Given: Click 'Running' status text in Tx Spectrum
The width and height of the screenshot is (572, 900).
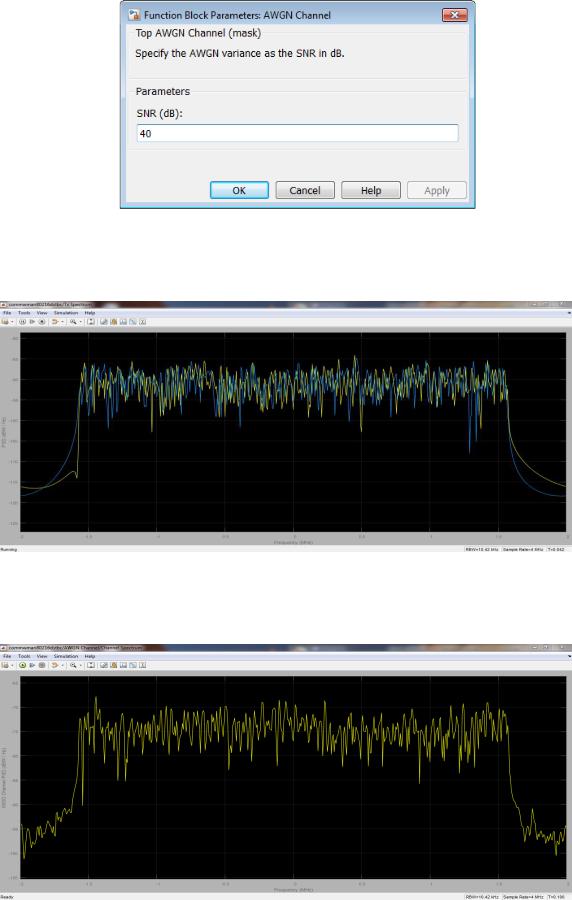Looking at the screenshot, I should 9,549.
